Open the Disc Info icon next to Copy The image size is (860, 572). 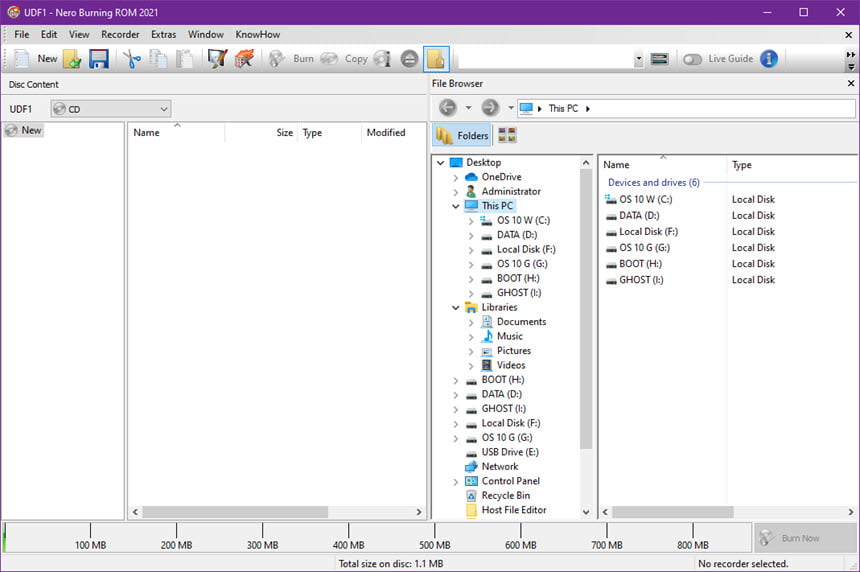pyautogui.click(x=382, y=59)
